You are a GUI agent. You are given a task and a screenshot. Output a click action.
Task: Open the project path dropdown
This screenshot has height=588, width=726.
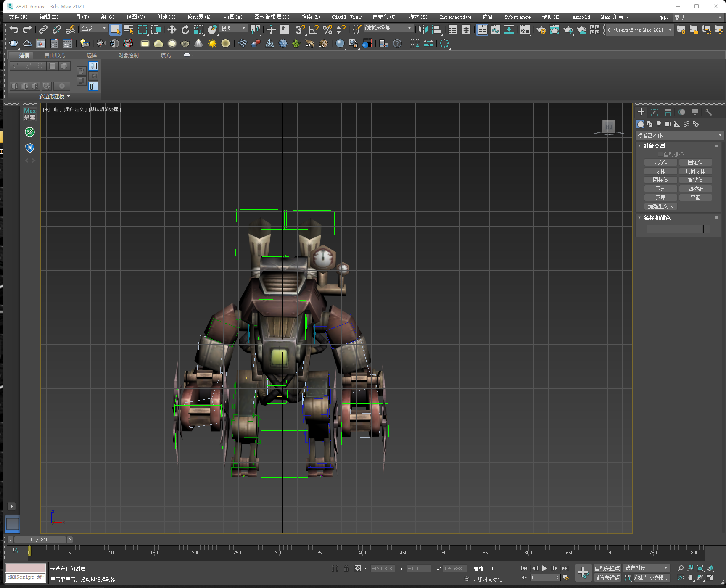point(640,30)
